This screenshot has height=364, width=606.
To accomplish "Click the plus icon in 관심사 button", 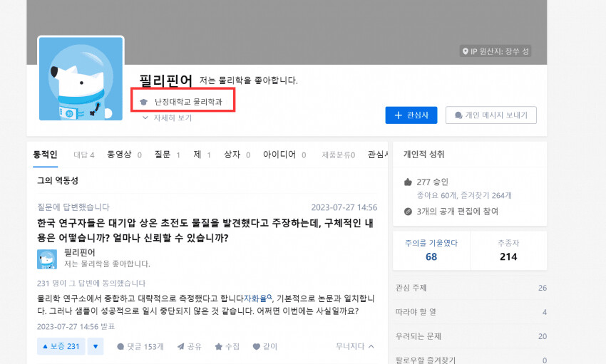I will (x=398, y=115).
